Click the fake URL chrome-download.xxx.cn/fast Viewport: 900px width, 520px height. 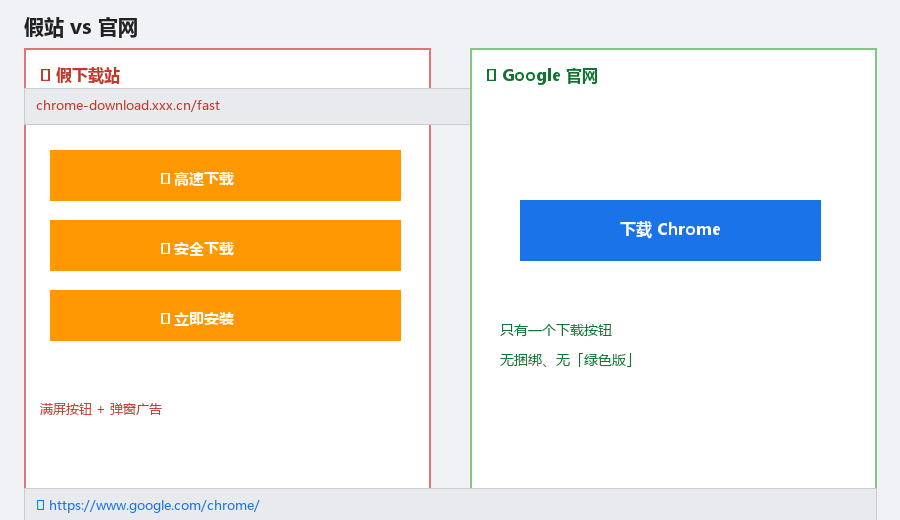[127, 106]
